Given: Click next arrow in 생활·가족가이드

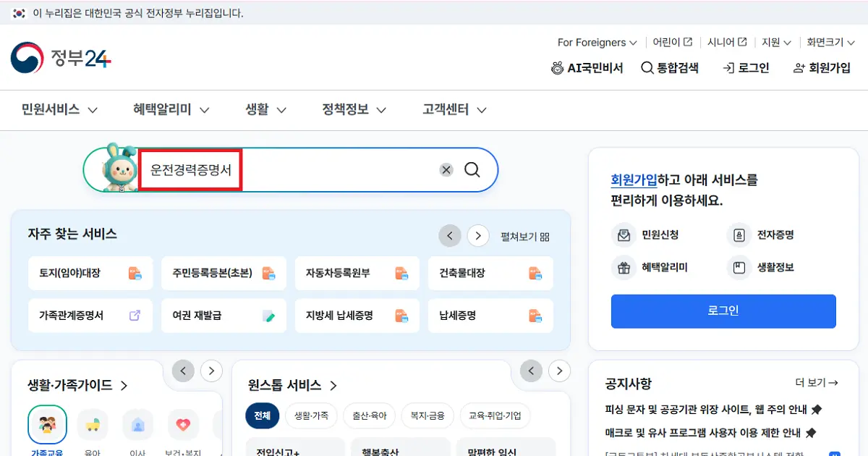Looking at the screenshot, I should 211,371.
